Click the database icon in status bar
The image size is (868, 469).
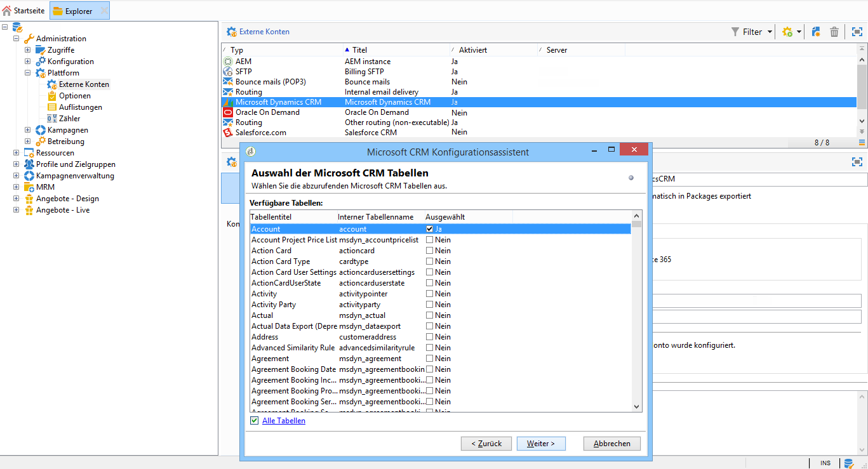[848, 463]
